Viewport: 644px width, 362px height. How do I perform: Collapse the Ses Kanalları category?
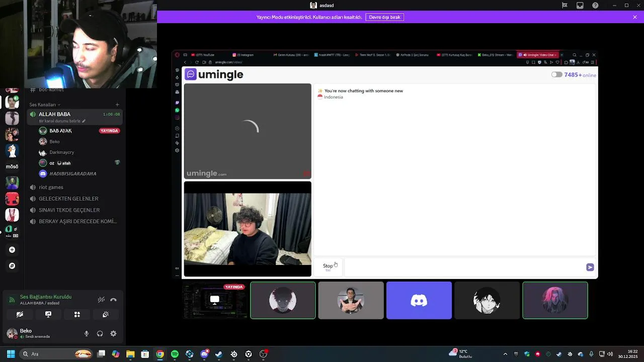point(45,105)
